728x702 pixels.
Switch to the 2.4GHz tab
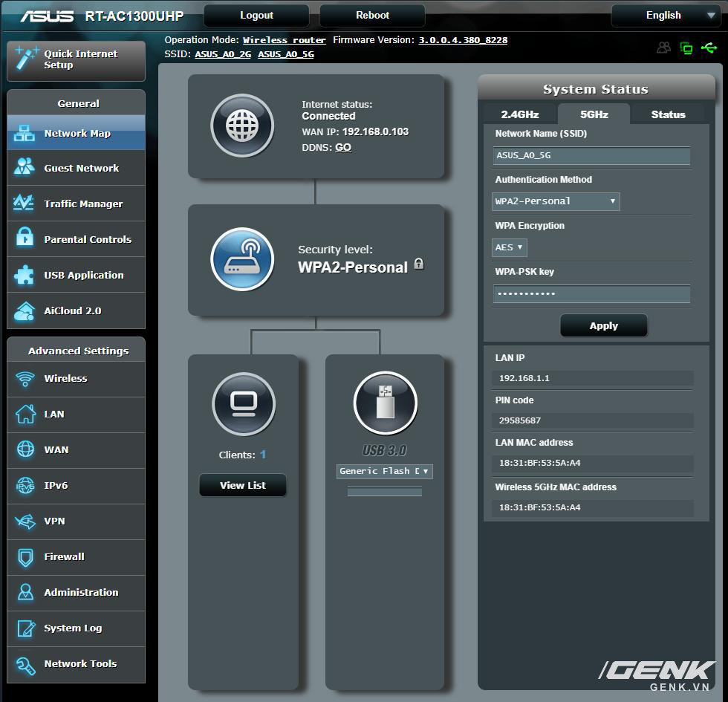click(x=519, y=114)
